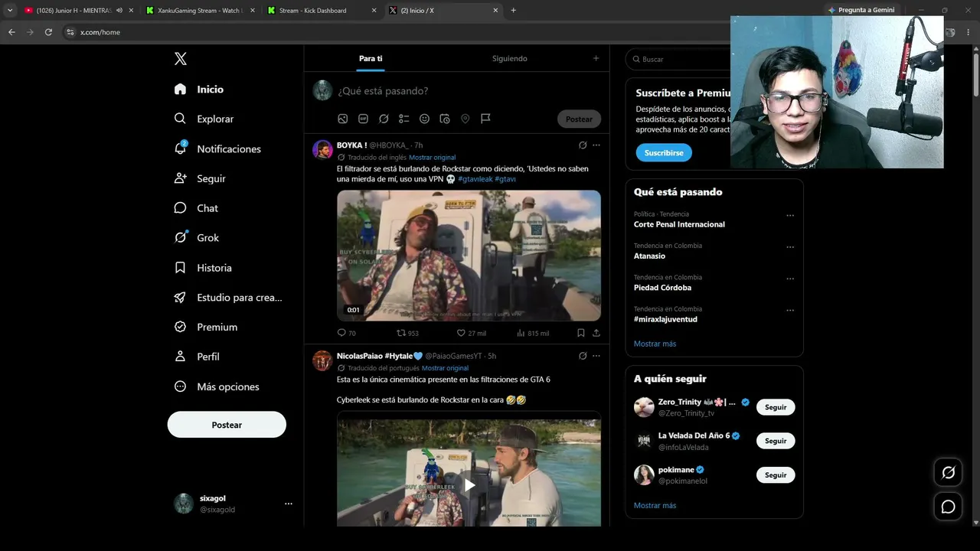Open the Corte Penal Internacional trend
Screen dimensions: 980x551
point(679,224)
